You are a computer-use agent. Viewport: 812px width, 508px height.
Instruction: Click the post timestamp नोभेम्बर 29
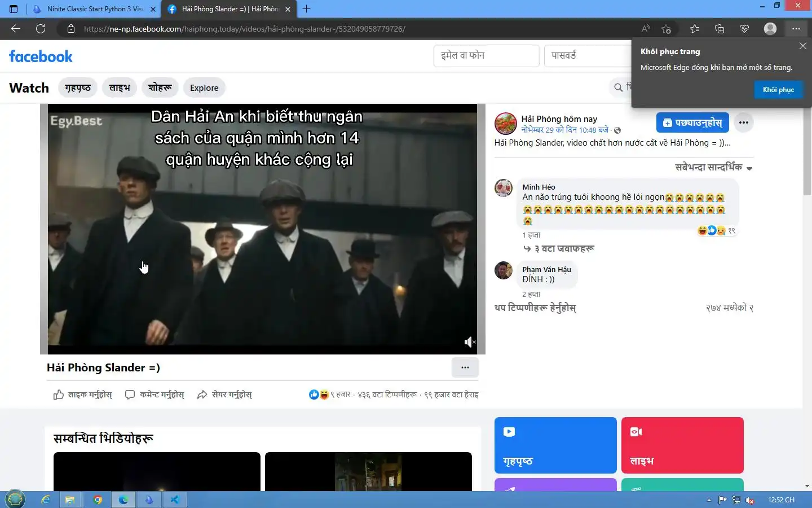pos(564,130)
